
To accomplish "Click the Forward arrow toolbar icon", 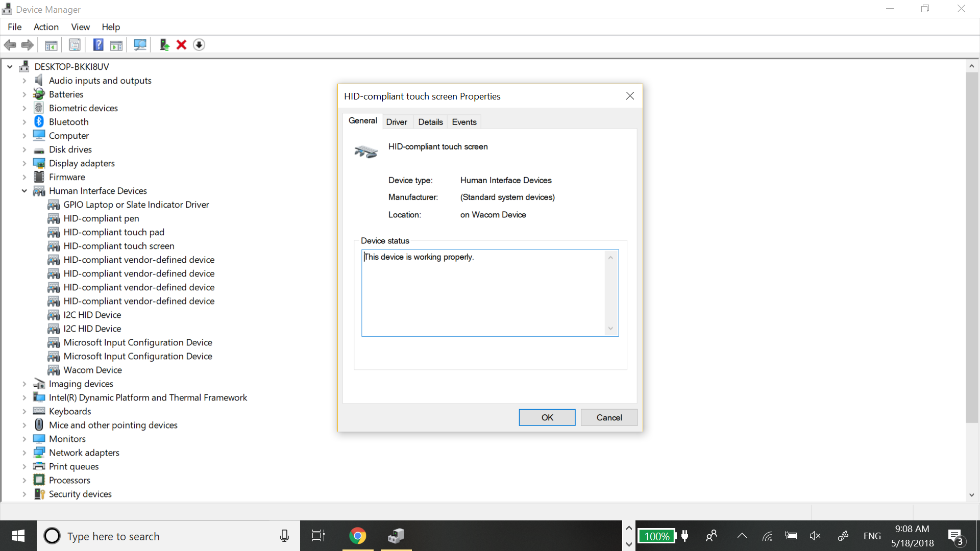I will (28, 45).
